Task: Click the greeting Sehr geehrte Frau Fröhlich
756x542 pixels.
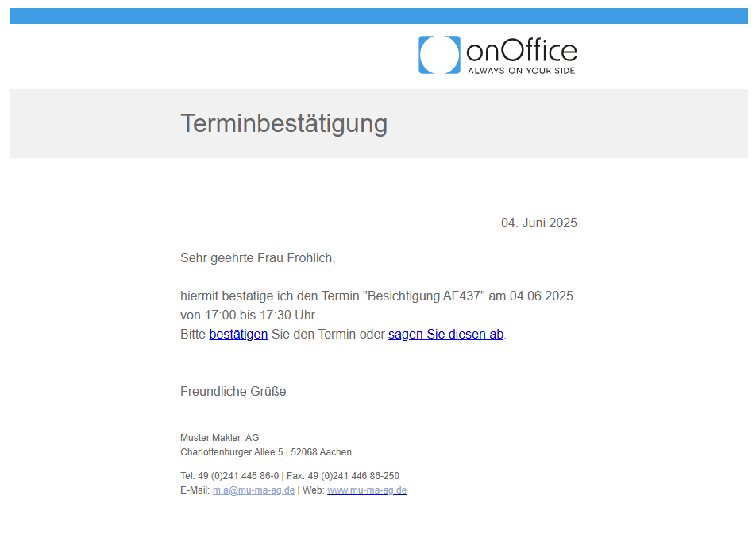Action: (x=257, y=257)
